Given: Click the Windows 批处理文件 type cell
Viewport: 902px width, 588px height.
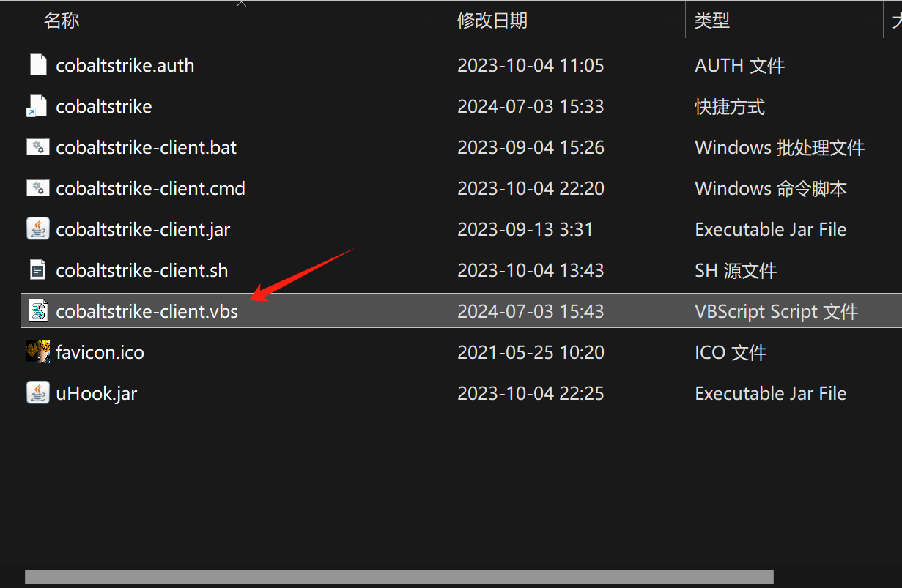Looking at the screenshot, I should pos(780,147).
